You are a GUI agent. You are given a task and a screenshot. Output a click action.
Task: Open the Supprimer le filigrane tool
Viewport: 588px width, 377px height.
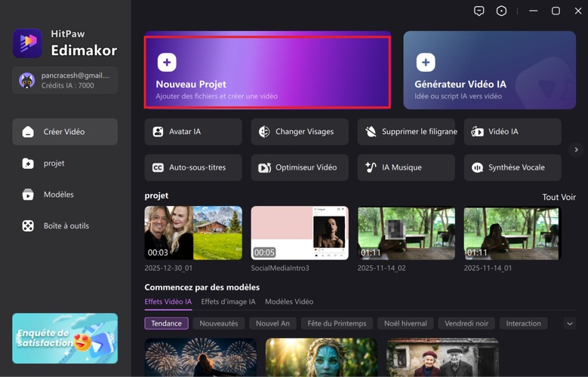[x=406, y=132]
